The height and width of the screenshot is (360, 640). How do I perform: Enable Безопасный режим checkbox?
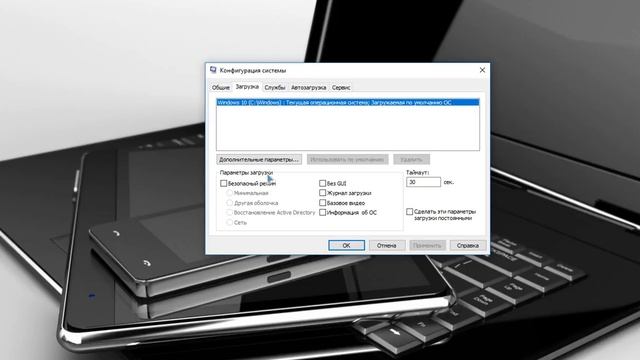(x=223, y=183)
